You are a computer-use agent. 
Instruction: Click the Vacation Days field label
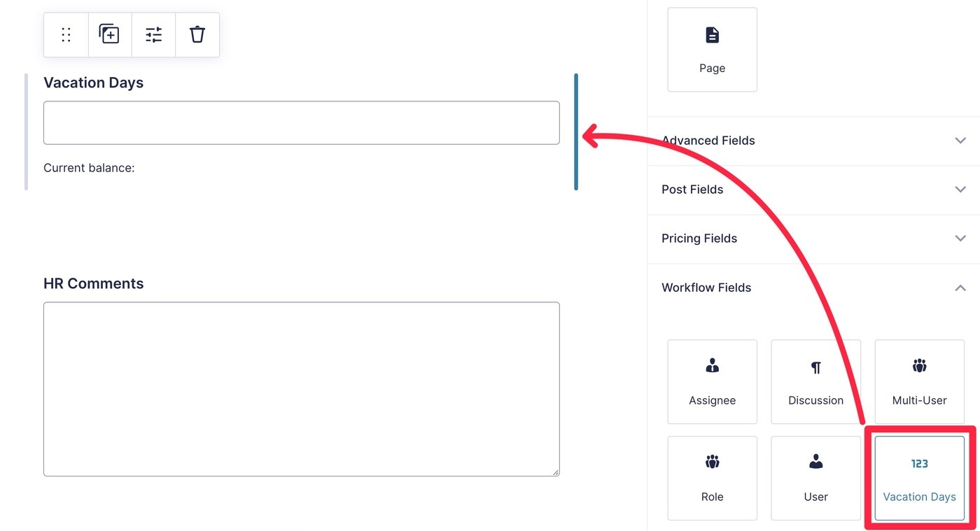[x=93, y=83]
